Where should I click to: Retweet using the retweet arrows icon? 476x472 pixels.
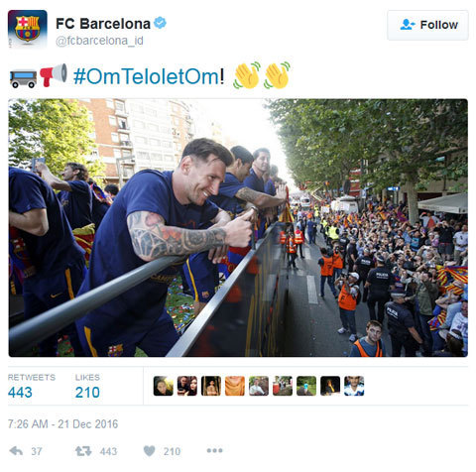83,451
